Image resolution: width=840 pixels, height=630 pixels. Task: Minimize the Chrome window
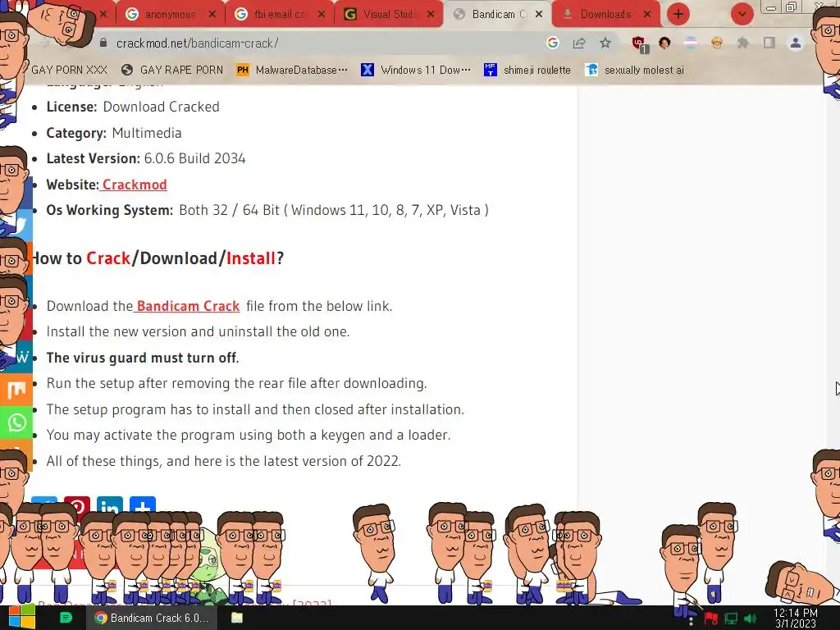(x=771, y=7)
